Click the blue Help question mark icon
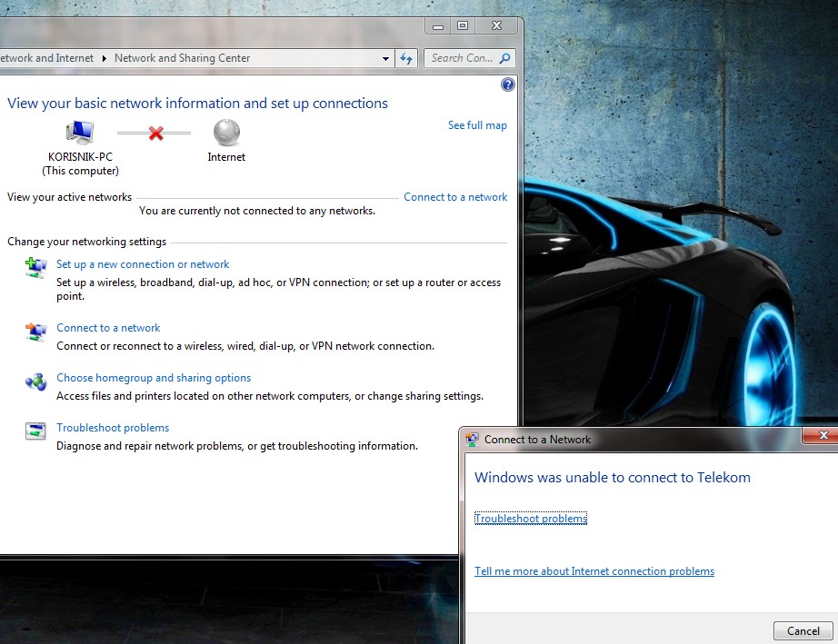 click(x=507, y=84)
